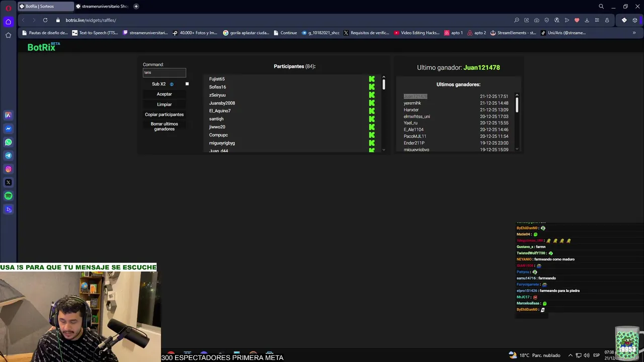
Task: Show hidden system tray icons
Action: click(571, 355)
